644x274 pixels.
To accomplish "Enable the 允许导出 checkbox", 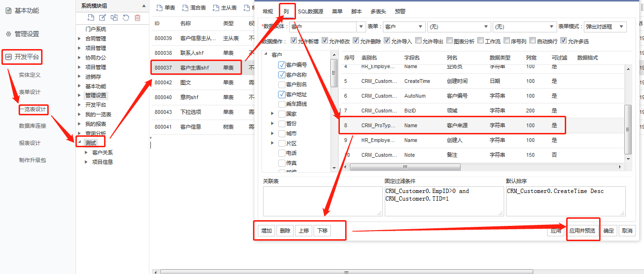I will point(418,41).
